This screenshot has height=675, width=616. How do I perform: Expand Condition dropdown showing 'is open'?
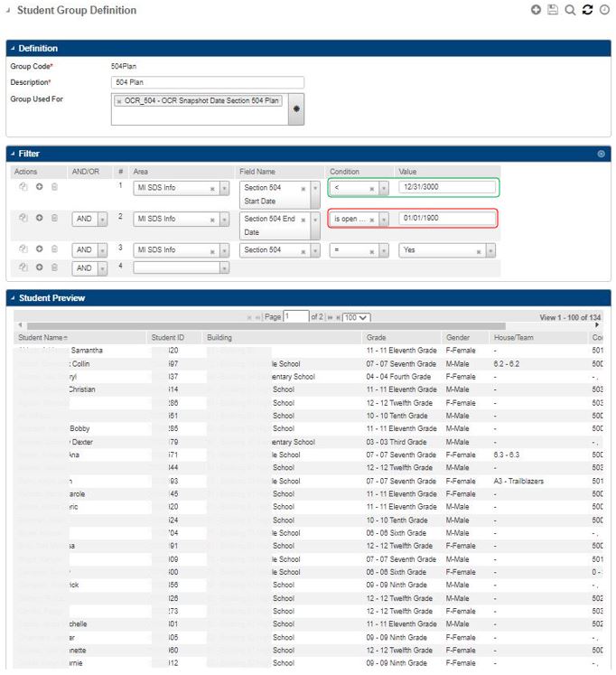point(384,219)
